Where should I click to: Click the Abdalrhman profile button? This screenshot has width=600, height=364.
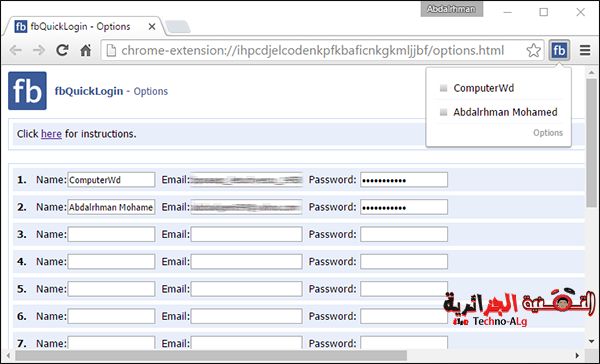click(x=452, y=9)
